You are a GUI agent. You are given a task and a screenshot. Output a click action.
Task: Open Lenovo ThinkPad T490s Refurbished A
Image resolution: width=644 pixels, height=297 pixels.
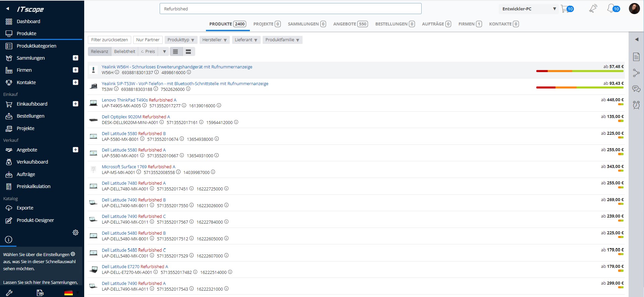[x=139, y=100]
